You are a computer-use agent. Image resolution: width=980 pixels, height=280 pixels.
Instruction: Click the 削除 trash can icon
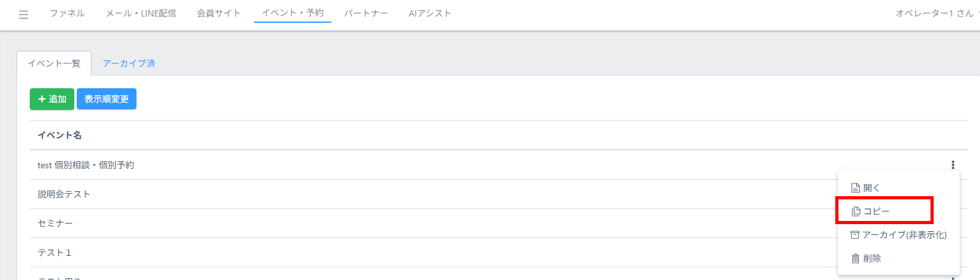(x=855, y=258)
